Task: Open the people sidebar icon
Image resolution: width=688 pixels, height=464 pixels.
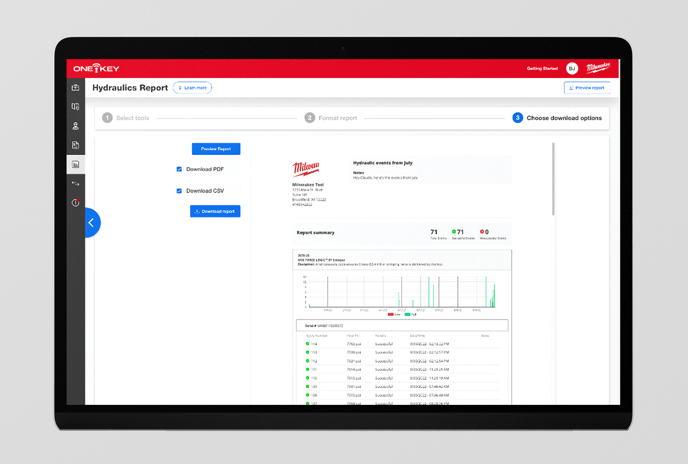Action: click(75, 126)
